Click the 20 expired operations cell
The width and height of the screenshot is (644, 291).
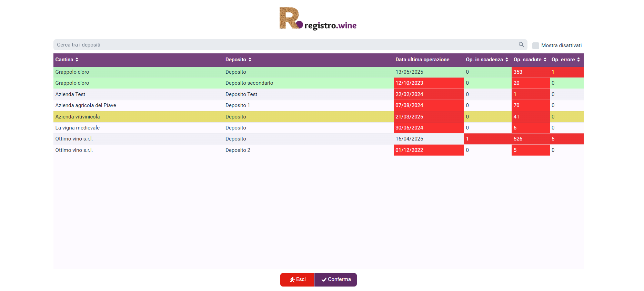531,83
